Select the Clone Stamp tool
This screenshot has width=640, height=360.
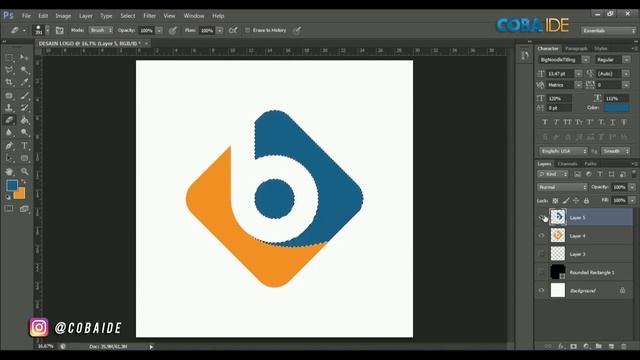[9, 108]
